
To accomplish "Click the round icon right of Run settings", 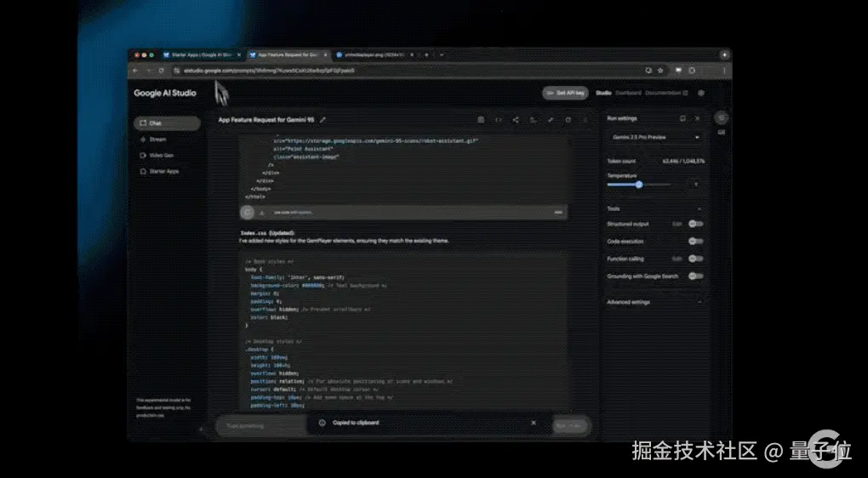I will click(722, 117).
